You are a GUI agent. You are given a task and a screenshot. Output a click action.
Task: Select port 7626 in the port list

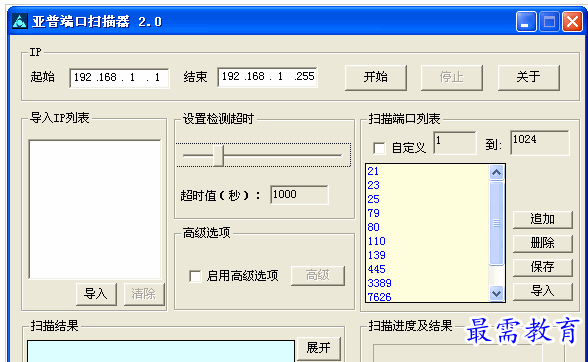pos(427,297)
